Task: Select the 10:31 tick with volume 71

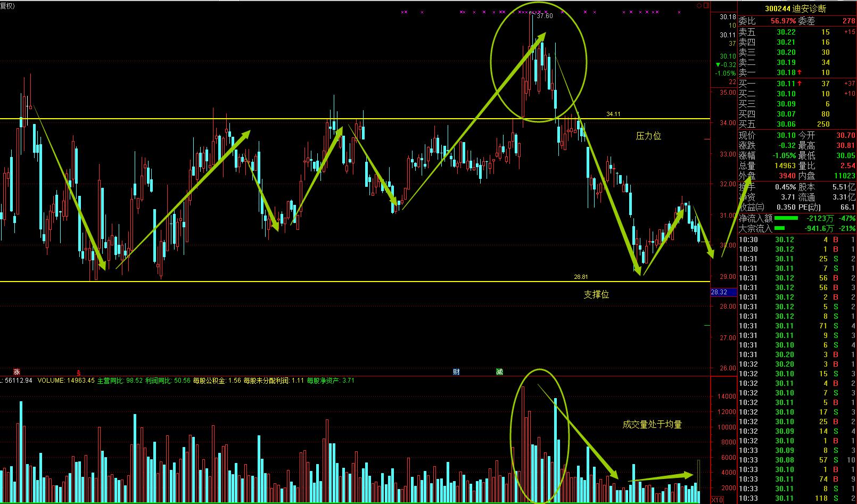Action: click(797, 326)
